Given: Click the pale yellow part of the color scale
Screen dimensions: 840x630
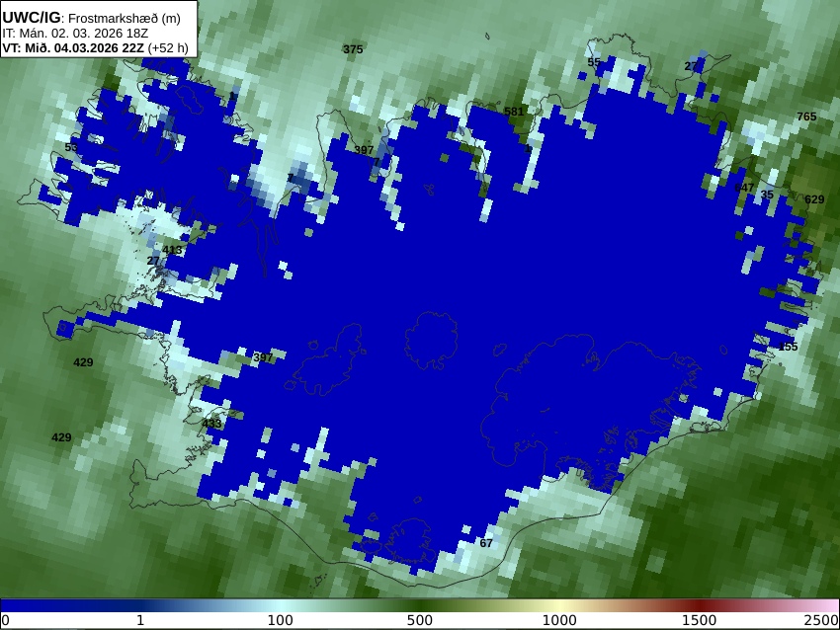Looking at the screenshot, I should point(559,605).
